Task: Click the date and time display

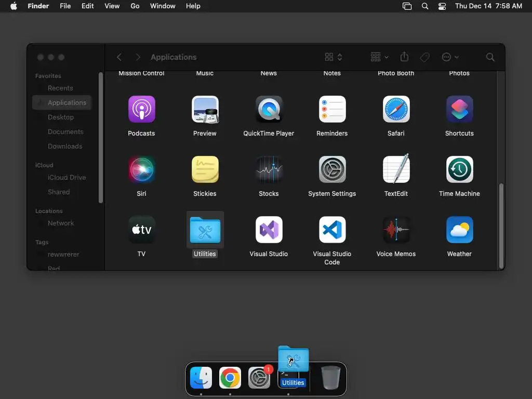Action: [488, 6]
